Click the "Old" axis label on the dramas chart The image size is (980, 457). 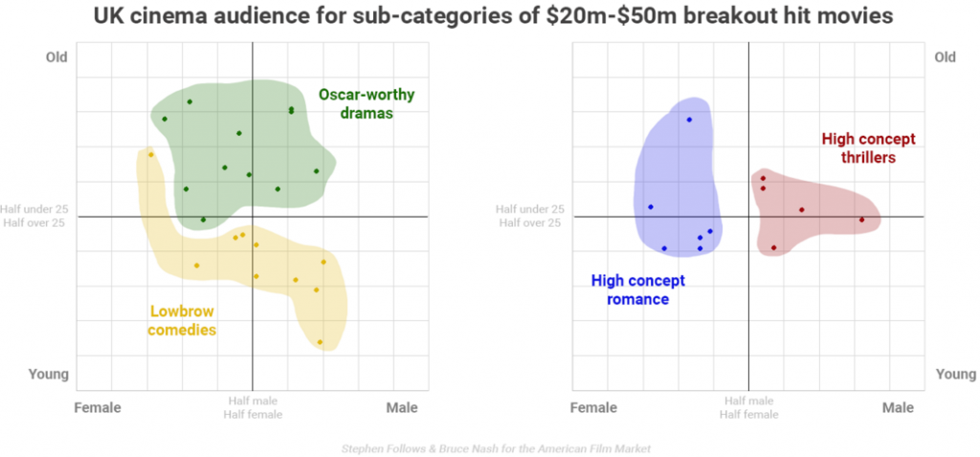point(57,57)
